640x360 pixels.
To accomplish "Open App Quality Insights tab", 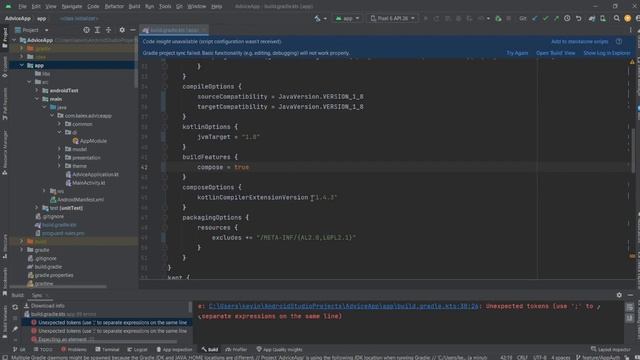I will [279, 350].
